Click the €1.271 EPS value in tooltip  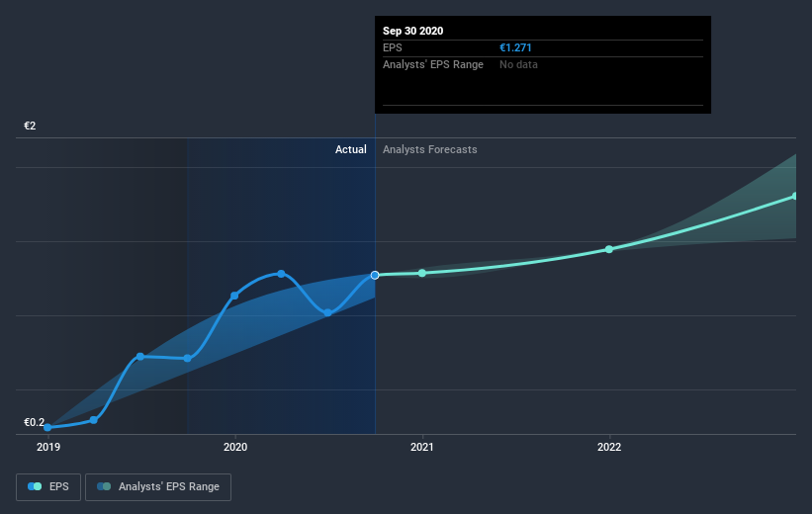[515, 47]
